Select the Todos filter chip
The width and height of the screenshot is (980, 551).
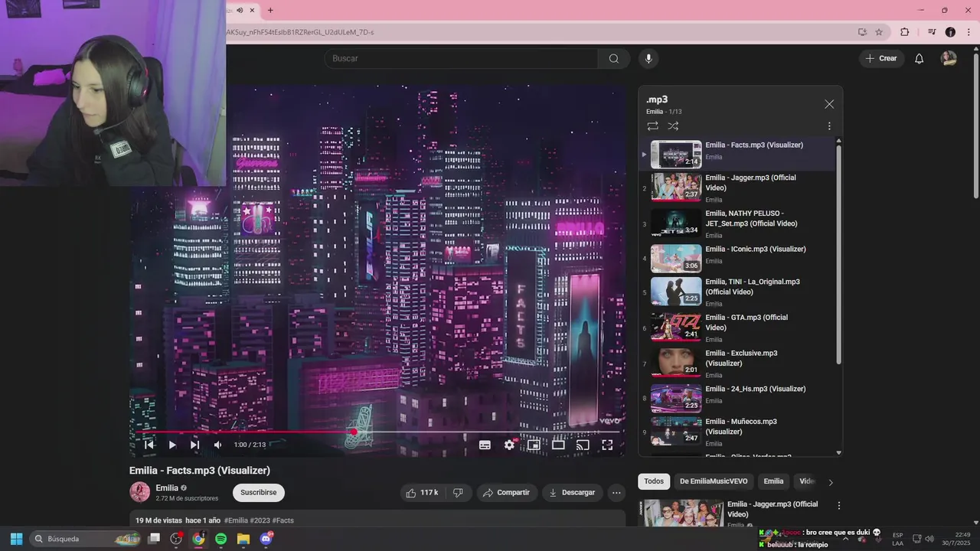coord(654,481)
